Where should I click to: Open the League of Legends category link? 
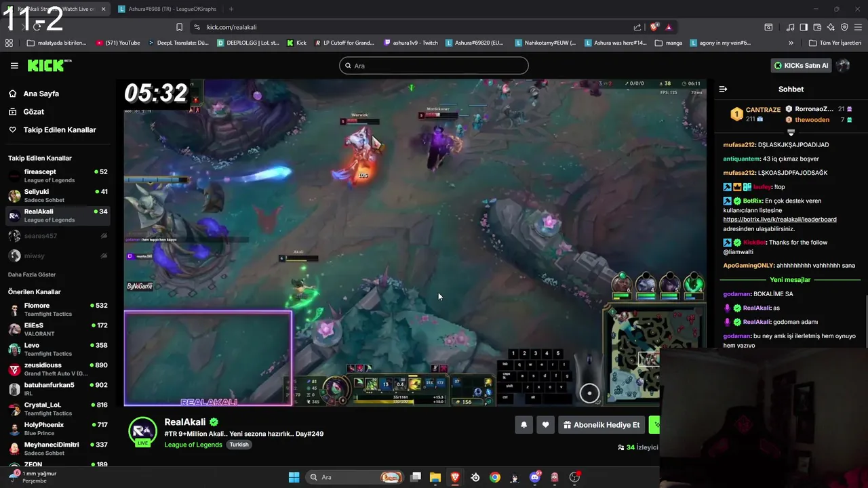point(193,445)
